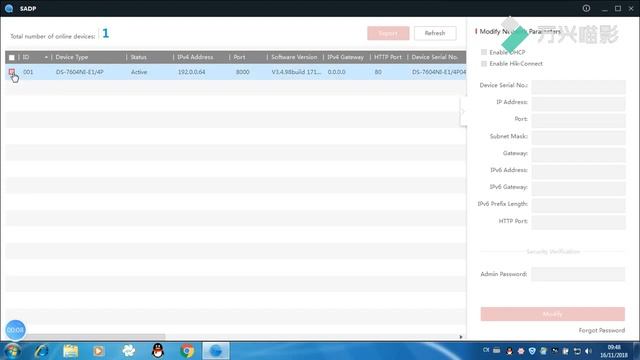
Task: Launch Internet Explorer from the taskbar
Action: click(42, 351)
